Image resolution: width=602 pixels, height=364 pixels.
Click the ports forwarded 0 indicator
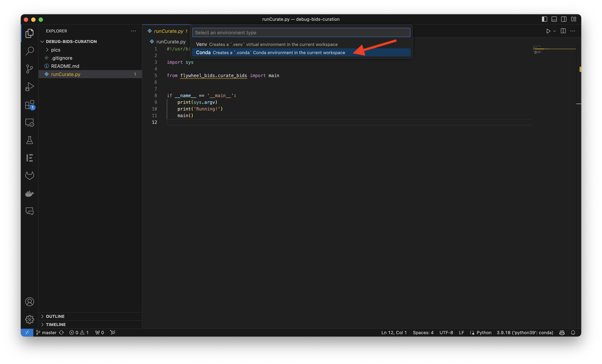point(100,332)
